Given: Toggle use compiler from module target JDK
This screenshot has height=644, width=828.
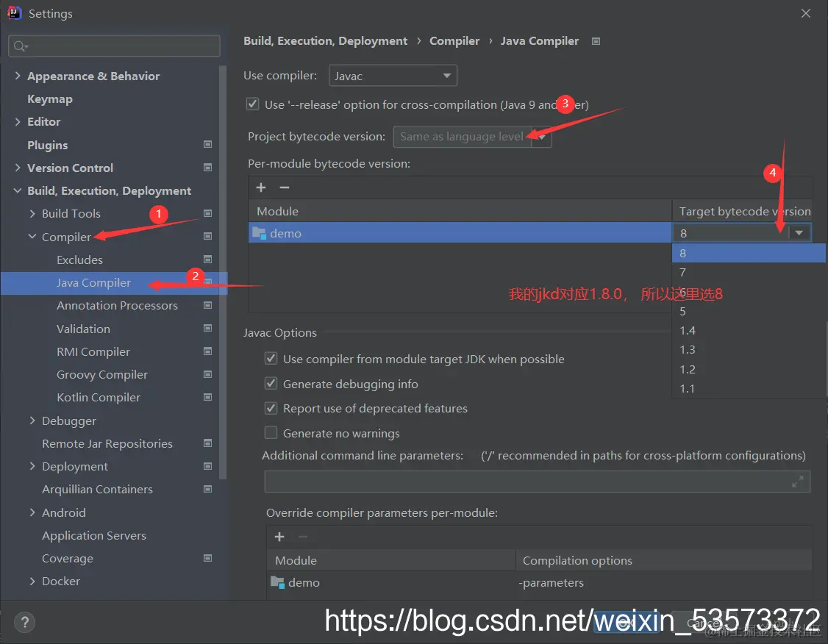Looking at the screenshot, I should 271,359.
